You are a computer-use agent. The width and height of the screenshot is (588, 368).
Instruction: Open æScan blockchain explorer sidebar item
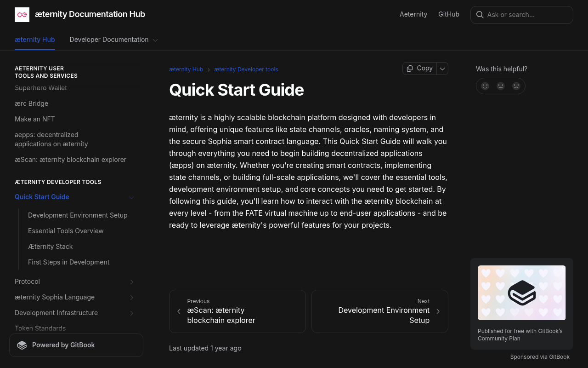pos(70,160)
